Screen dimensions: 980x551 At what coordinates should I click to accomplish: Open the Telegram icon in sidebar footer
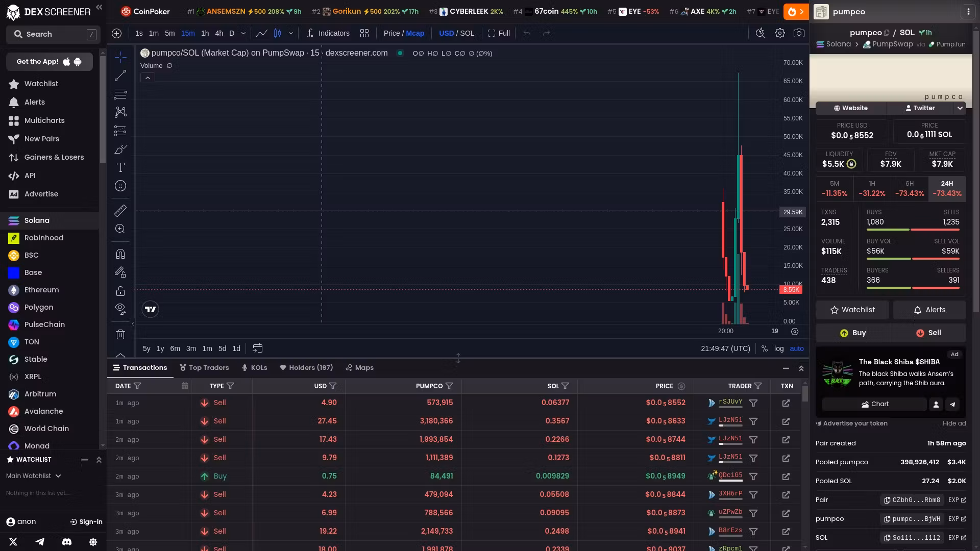click(x=40, y=542)
